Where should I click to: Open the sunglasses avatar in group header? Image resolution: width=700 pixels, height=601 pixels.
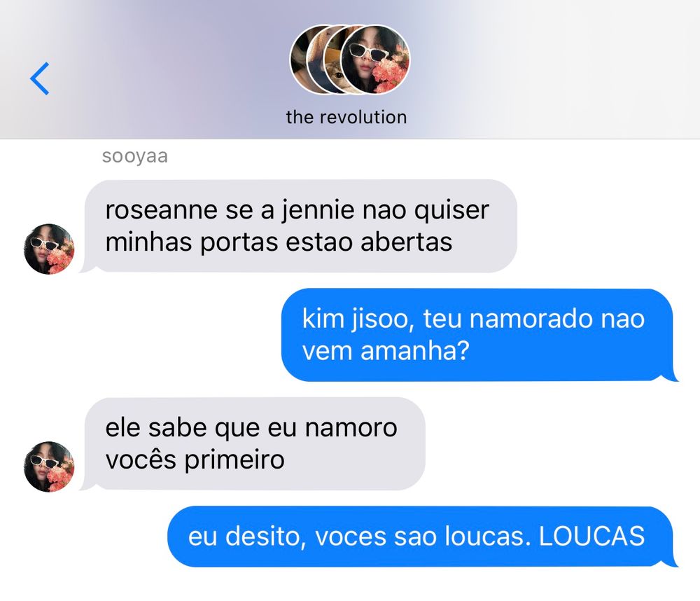pos(375,60)
